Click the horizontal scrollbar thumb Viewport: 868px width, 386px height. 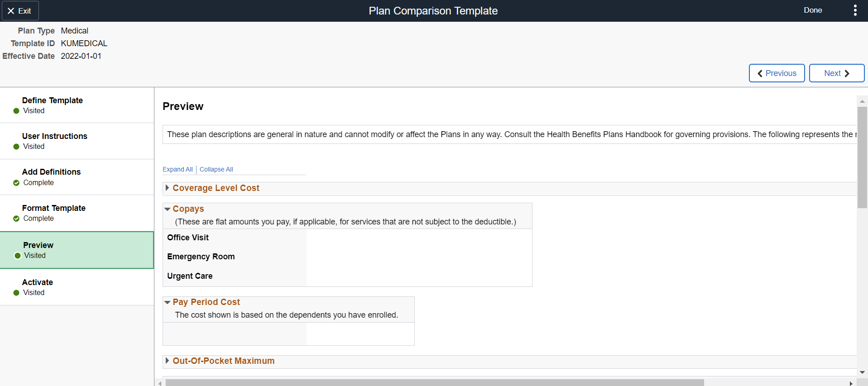click(435, 383)
